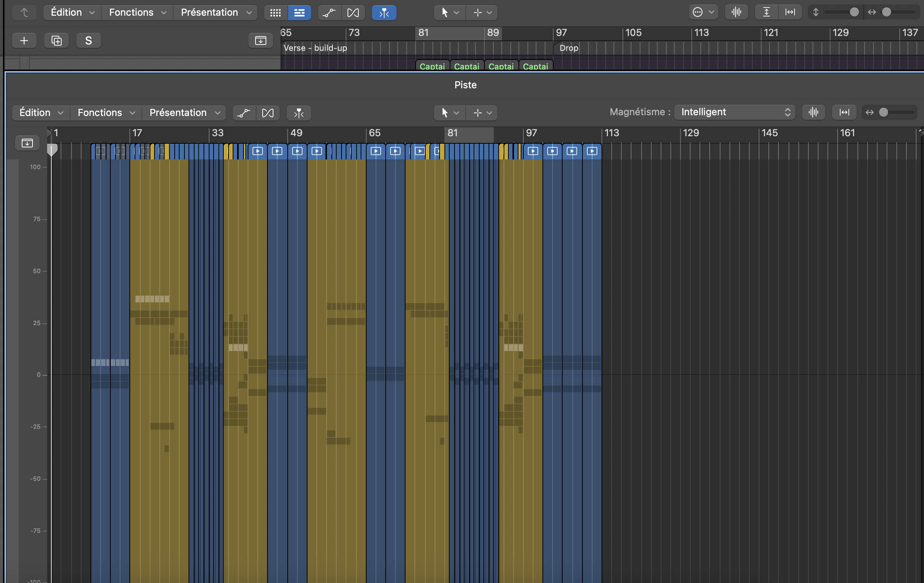Image resolution: width=924 pixels, height=583 pixels.
Task: Click the add track plus button
Action: (24, 41)
